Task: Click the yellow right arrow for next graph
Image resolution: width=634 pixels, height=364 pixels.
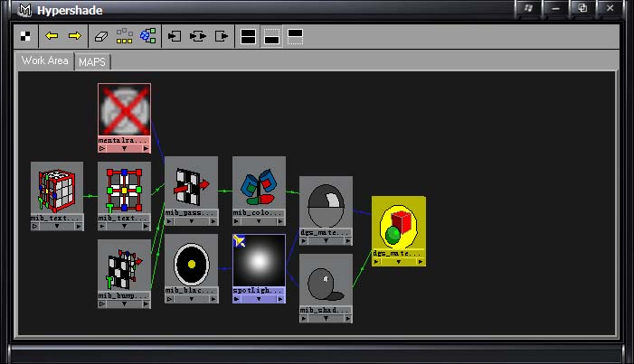Action: point(74,37)
